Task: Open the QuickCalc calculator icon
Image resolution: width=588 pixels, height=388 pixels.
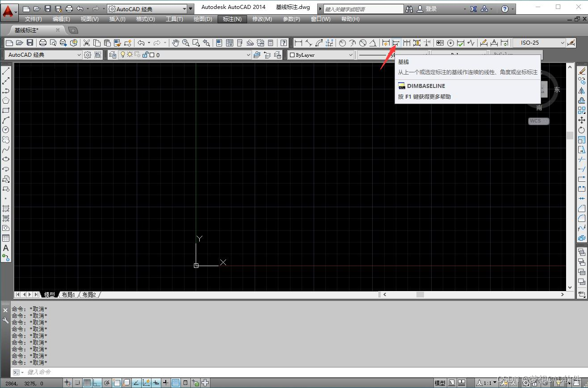Action: 271,43
